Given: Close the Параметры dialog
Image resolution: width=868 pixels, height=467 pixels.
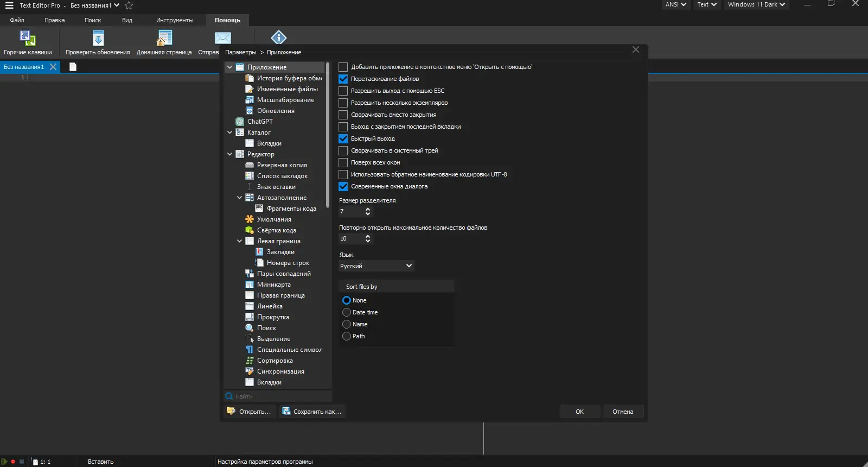Looking at the screenshot, I should coord(636,49).
